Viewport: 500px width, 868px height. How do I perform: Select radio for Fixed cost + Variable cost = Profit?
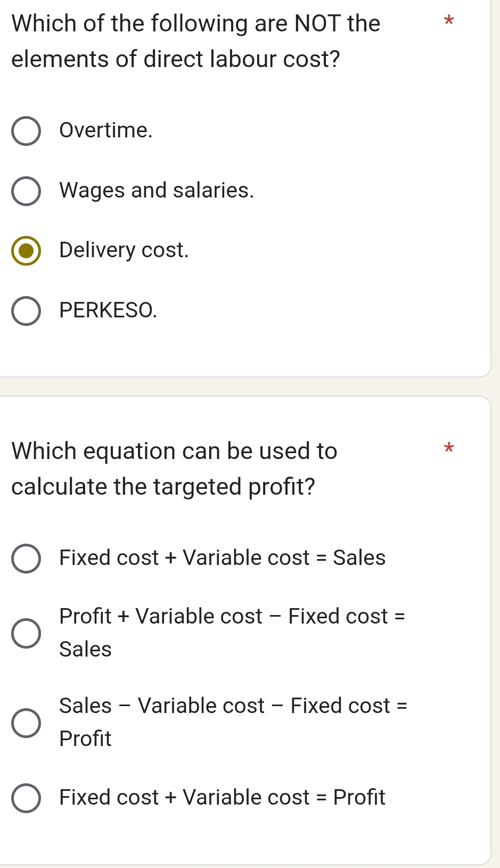pos(26,798)
